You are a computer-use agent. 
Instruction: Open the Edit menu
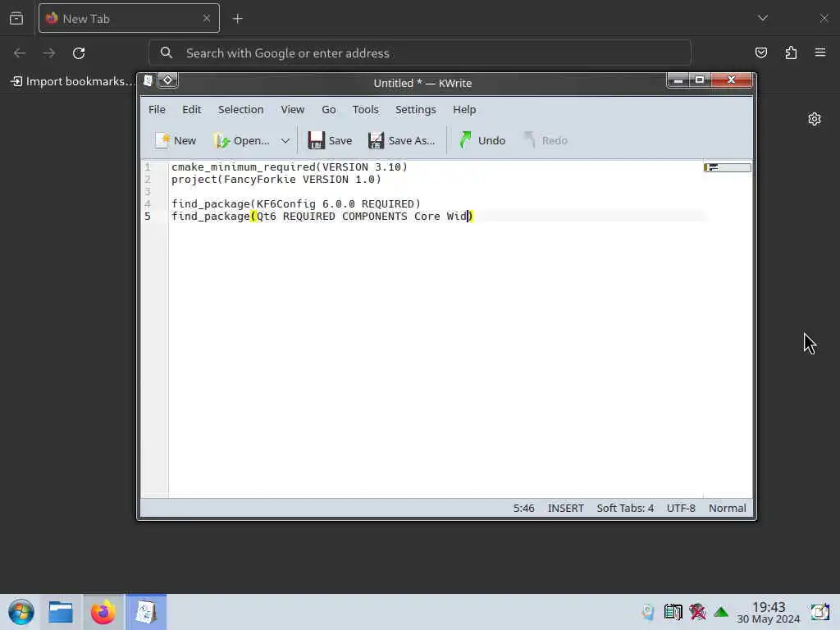[x=192, y=109]
